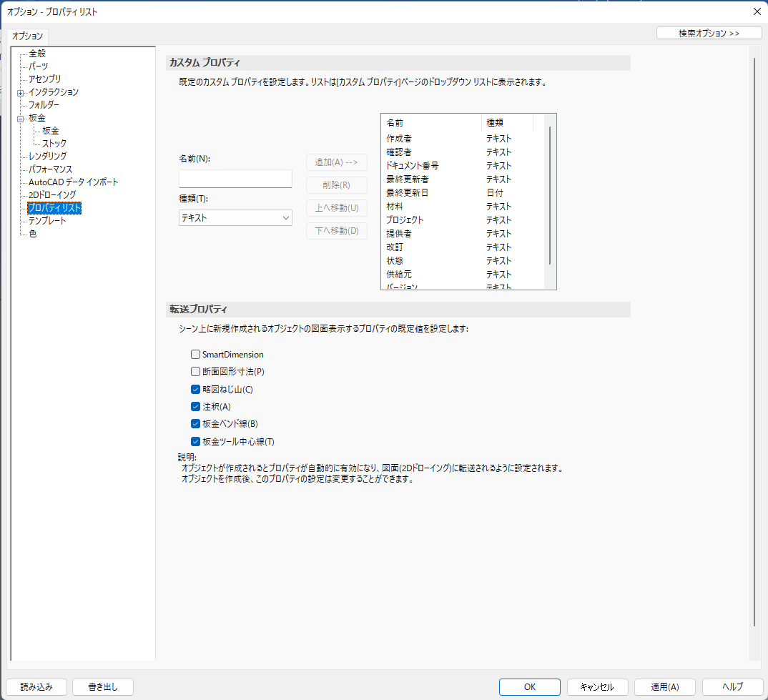Open the テンプレート settings page

pos(47,221)
